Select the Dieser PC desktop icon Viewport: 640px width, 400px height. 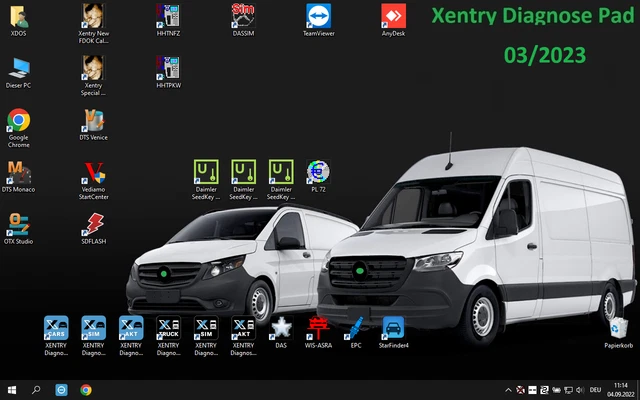tap(18, 73)
